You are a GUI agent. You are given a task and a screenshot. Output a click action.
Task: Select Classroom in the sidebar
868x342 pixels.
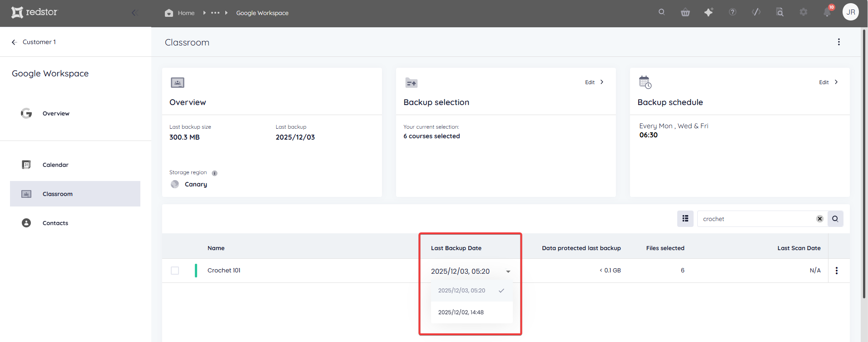point(75,194)
